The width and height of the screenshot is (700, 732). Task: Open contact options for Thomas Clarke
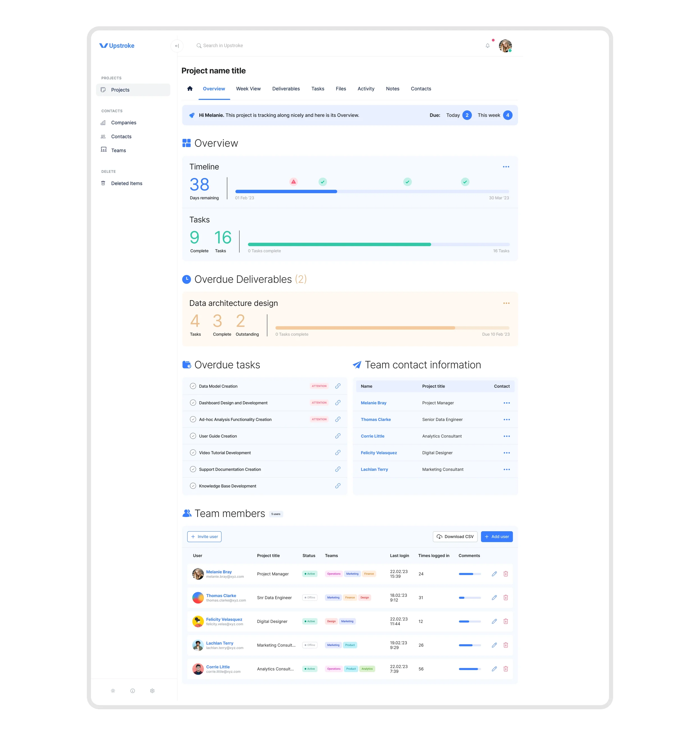click(507, 420)
